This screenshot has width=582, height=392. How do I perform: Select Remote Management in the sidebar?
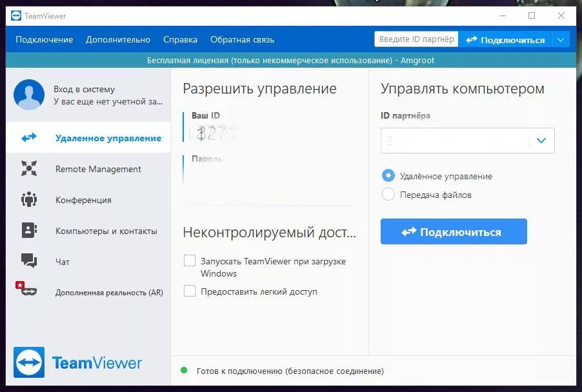[x=88, y=169]
